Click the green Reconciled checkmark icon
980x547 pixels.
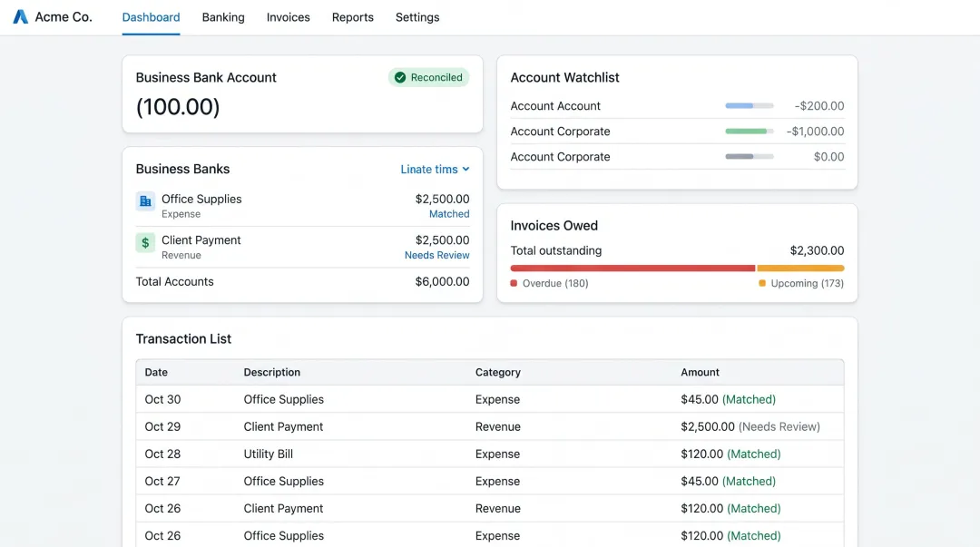click(400, 77)
